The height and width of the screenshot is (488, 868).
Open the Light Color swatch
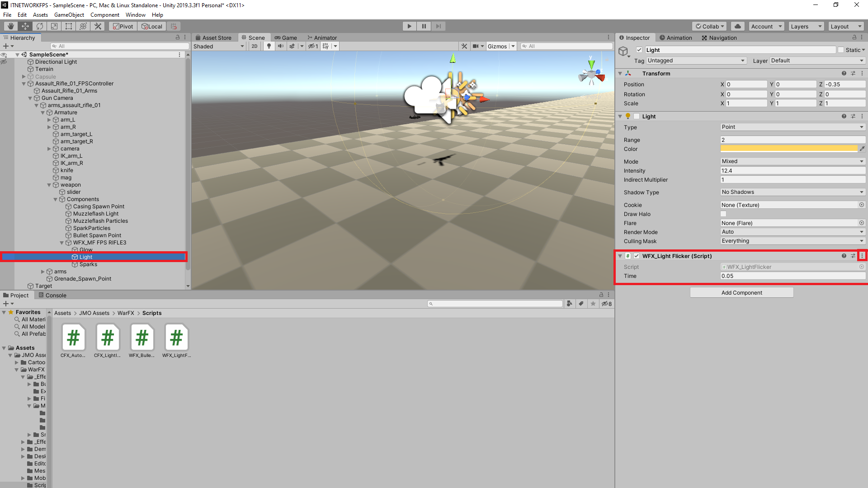[789, 148]
